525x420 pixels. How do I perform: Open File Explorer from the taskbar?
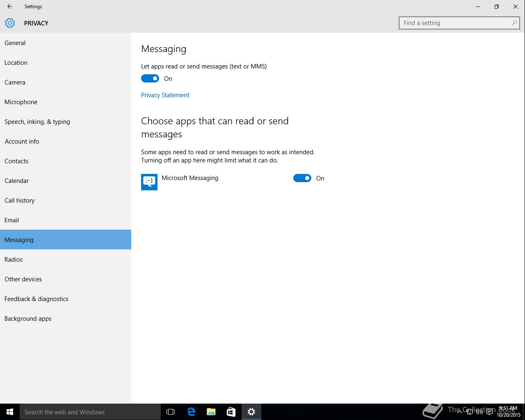click(211, 412)
